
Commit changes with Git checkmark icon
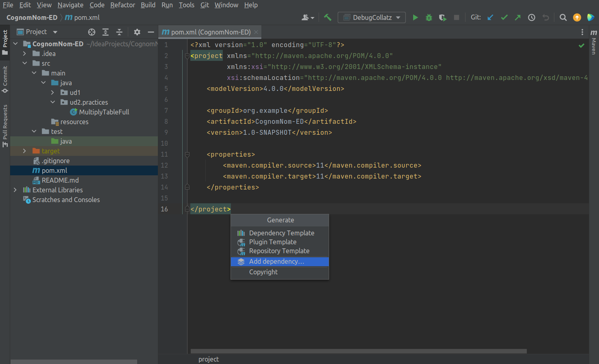[x=504, y=17]
